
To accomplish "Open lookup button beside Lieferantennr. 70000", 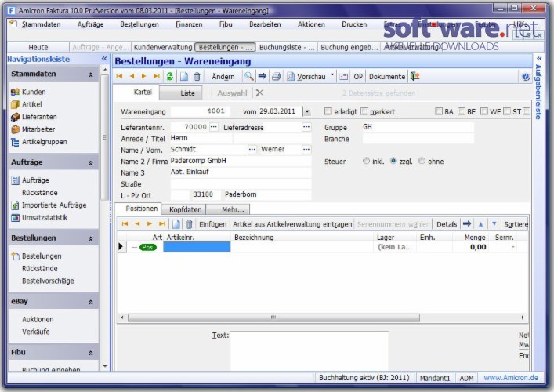I will pyautogui.click(x=213, y=126).
